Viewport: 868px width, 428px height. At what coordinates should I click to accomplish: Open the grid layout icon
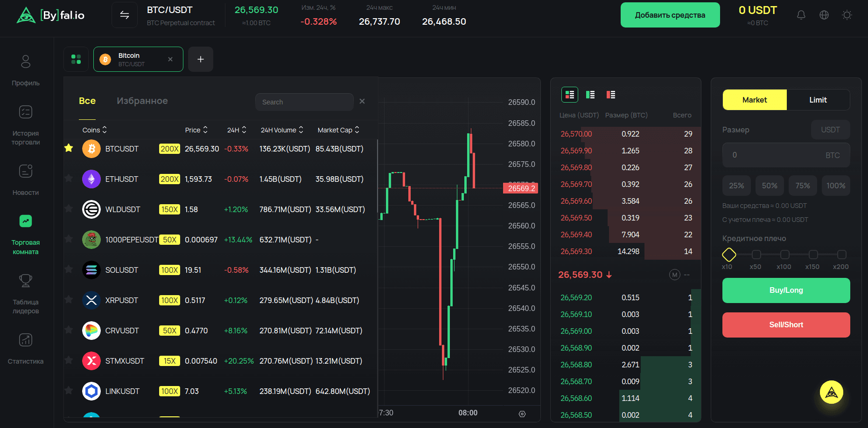76,59
